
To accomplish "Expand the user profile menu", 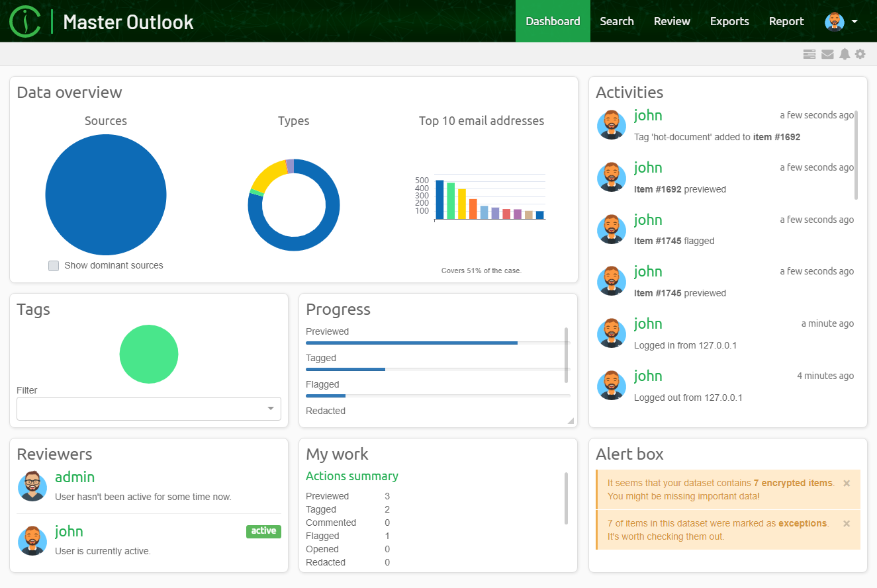I will (x=841, y=21).
